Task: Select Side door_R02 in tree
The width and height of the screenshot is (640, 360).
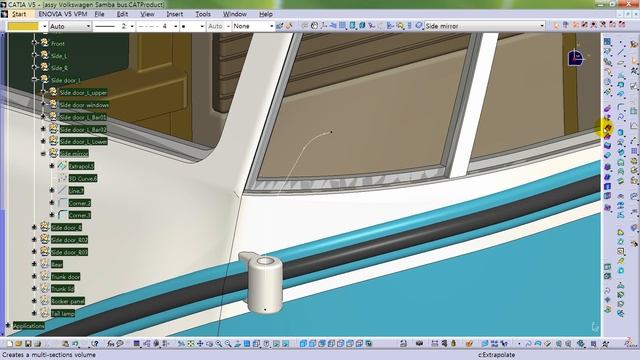Action: coord(69,240)
